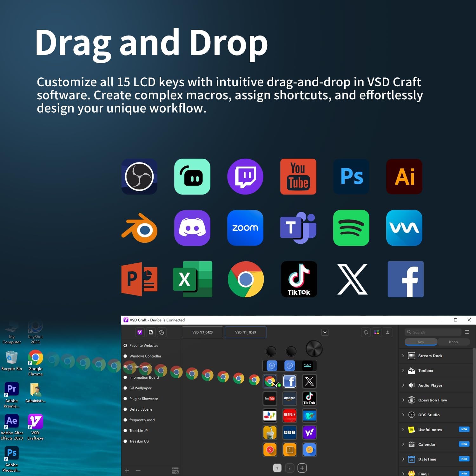Image resolution: width=476 pixels, height=476 pixels.
Task: Go to page 1 in the pagination below keys
Action: point(277,468)
